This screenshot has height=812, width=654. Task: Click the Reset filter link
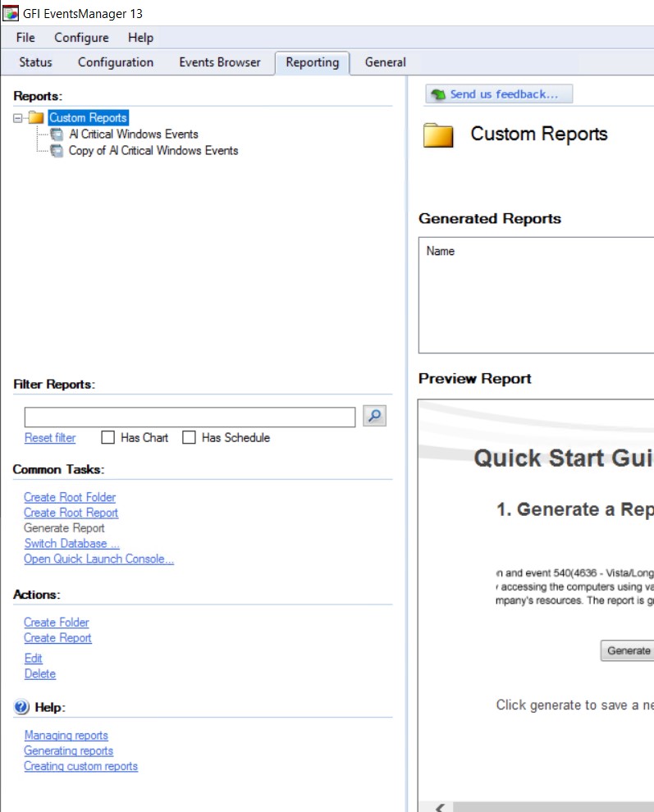(50, 438)
